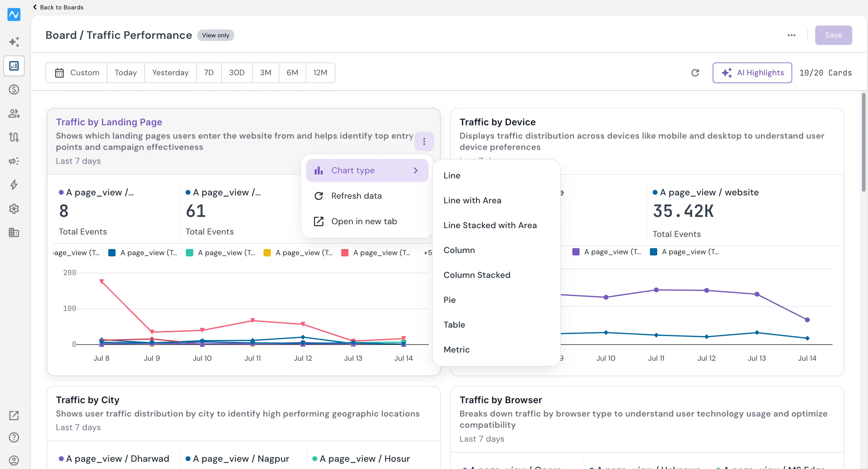Click the board more options ellipsis
The height and width of the screenshot is (469, 868).
[x=792, y=35]
